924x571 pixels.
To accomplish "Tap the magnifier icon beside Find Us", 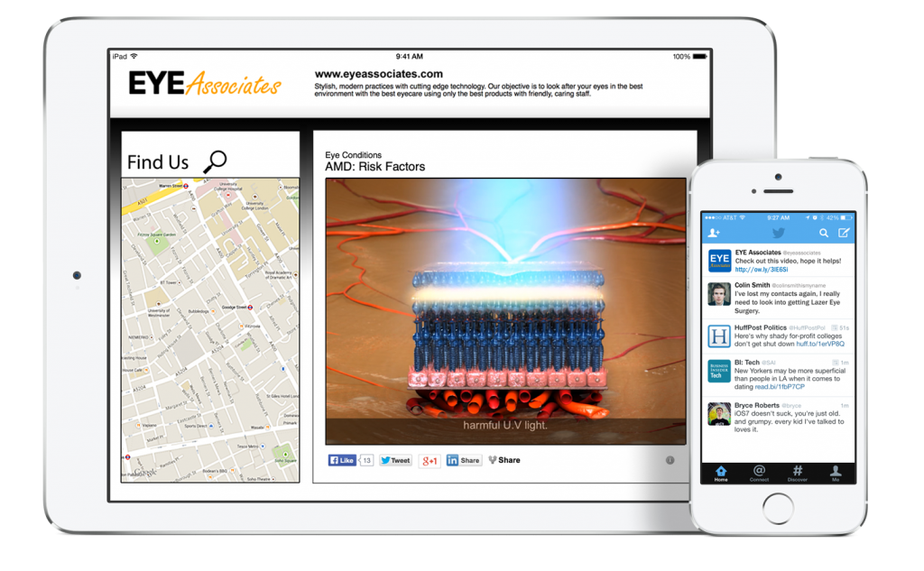I will (x=215, y=161).
